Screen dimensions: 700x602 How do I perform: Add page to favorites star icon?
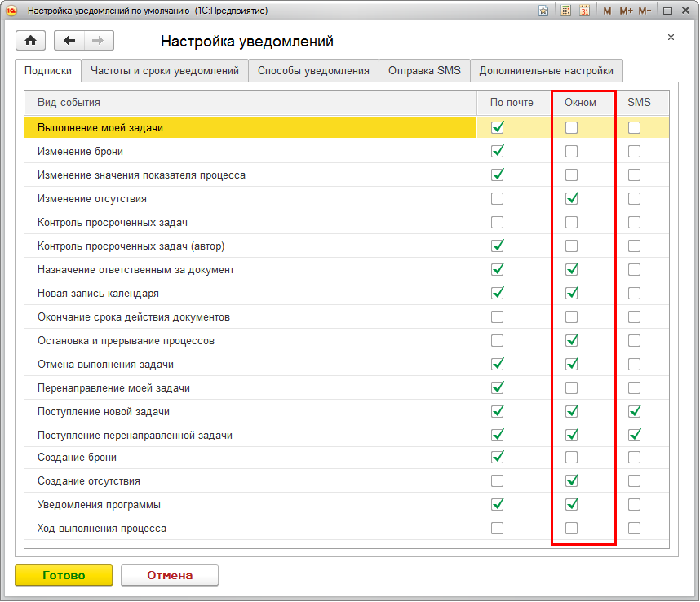pyautogui.click(x=543, y=11)
